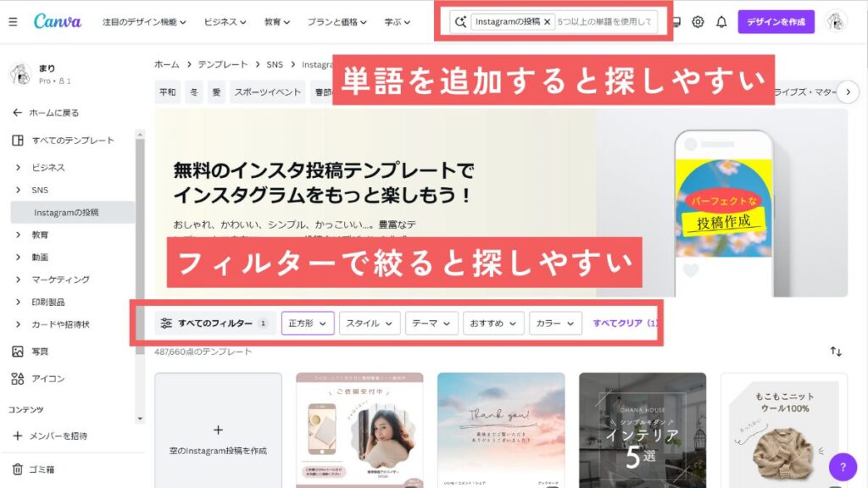
Task: Open the ご依頼受付中 template thumbnail
Action: (x=359, y=430)
